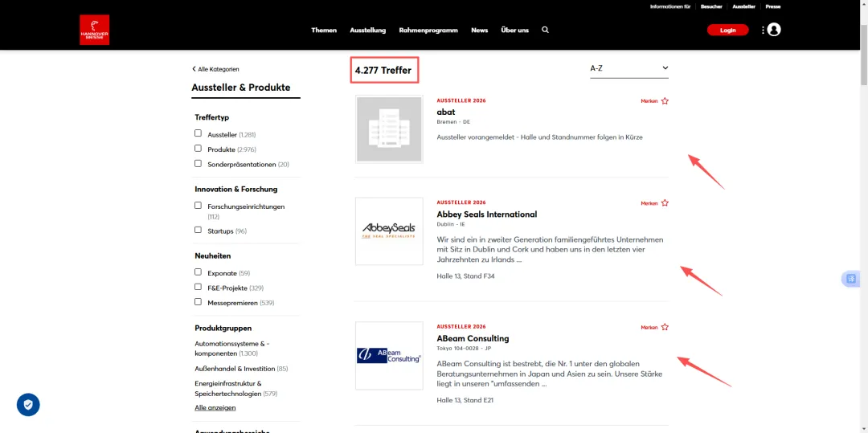
Task: Open the Über uns menu
Action: tap(515, 30)
